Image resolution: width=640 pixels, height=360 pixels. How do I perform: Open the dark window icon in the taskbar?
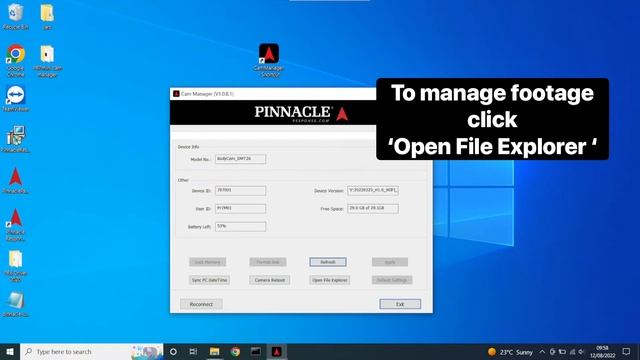click(256, 351)
